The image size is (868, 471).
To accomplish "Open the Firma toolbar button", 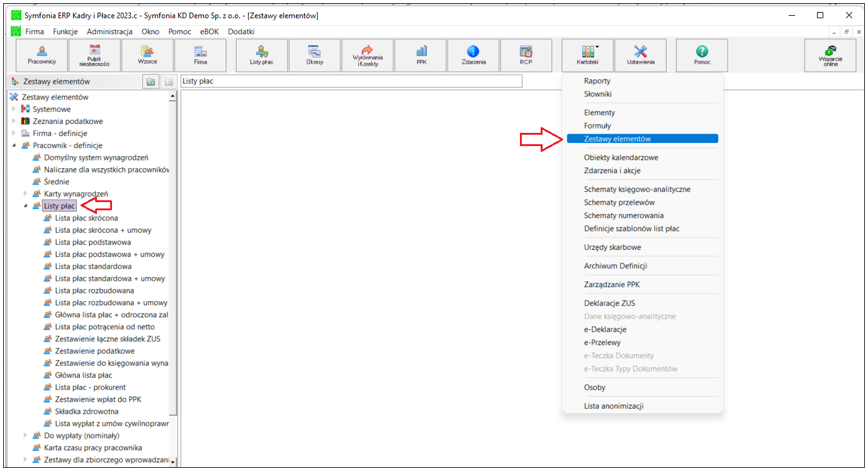I will coord(200,55).
